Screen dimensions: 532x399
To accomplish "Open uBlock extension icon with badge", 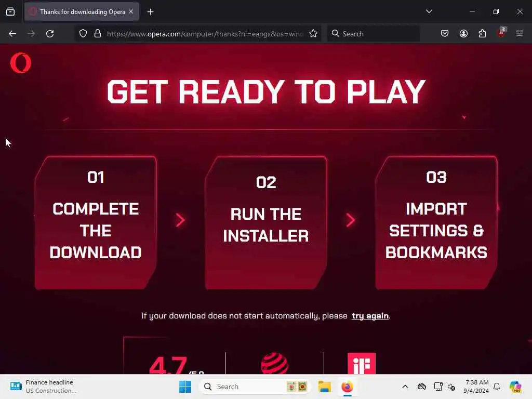I will coord(501,33).
